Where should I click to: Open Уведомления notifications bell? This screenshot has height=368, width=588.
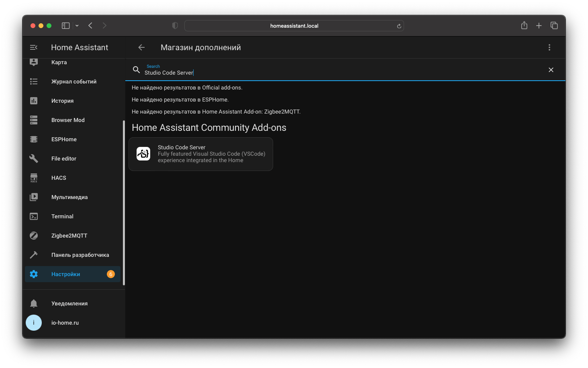[34, 303]
